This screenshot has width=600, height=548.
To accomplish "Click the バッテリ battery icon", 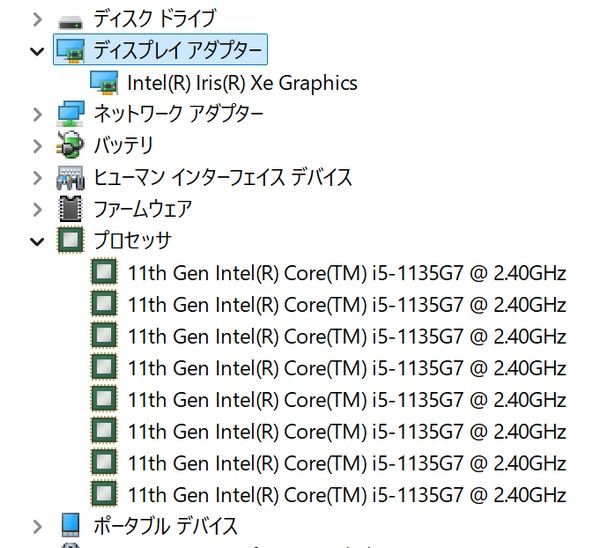I will 71,146.
